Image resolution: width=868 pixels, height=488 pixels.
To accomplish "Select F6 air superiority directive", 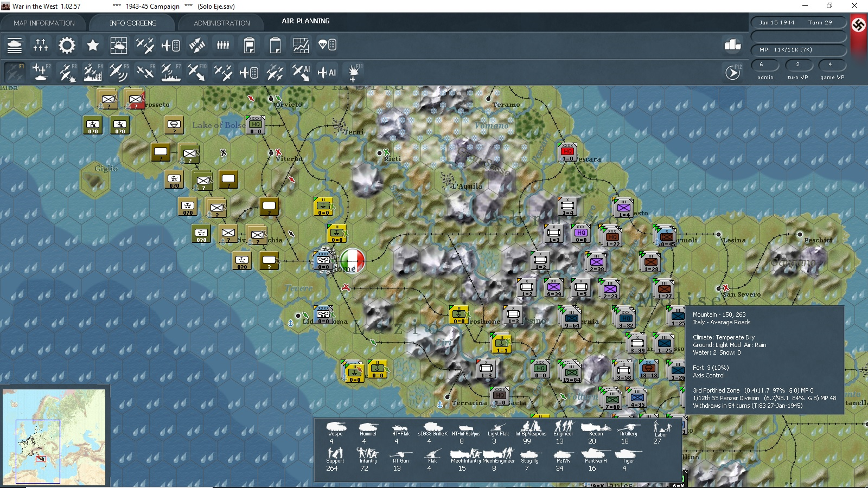I will (145, 72).
